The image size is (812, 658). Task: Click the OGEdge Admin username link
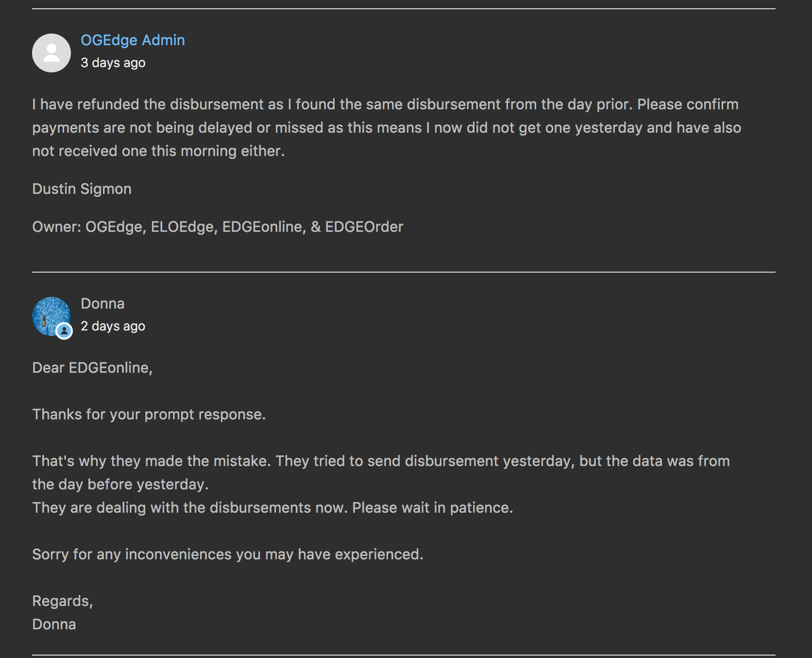(133, 40)
